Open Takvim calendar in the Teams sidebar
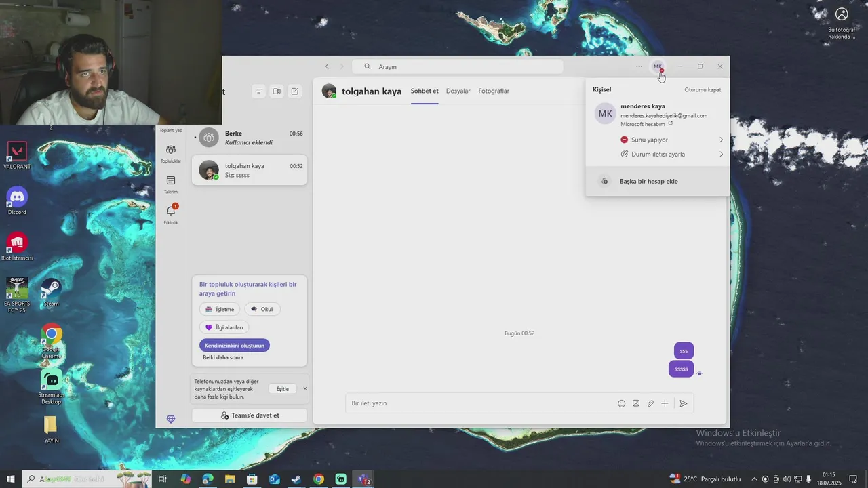Viewport: 868px width, 488px height. (x=171, y=184)
